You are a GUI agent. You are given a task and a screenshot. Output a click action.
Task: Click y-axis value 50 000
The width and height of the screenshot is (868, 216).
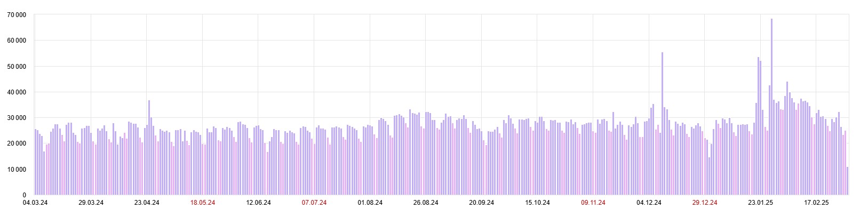(17, 67)
